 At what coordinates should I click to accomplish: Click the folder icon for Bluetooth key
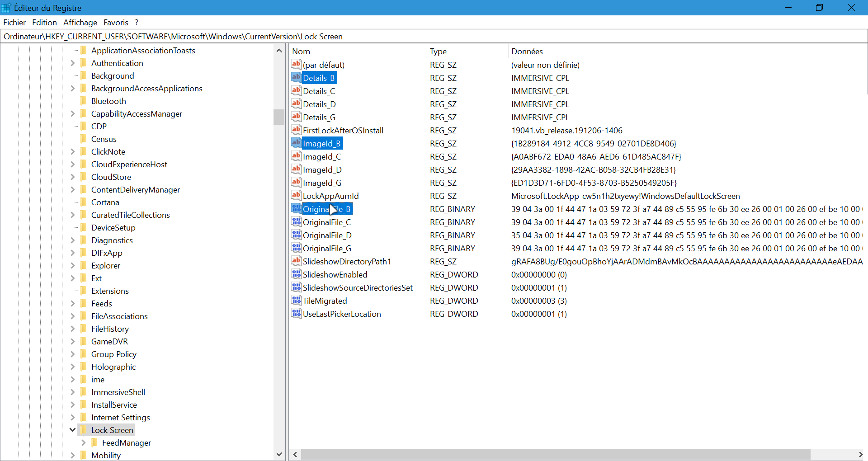click(84, 101)
